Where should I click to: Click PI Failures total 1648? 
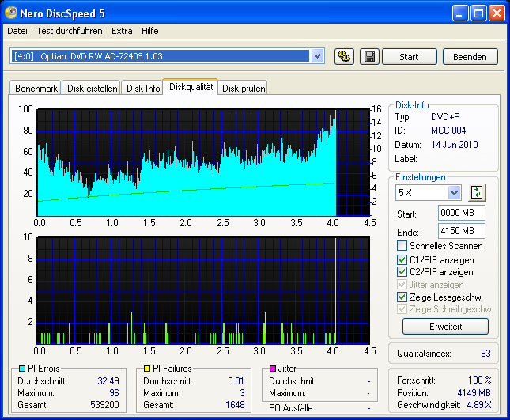click(235, 405)
